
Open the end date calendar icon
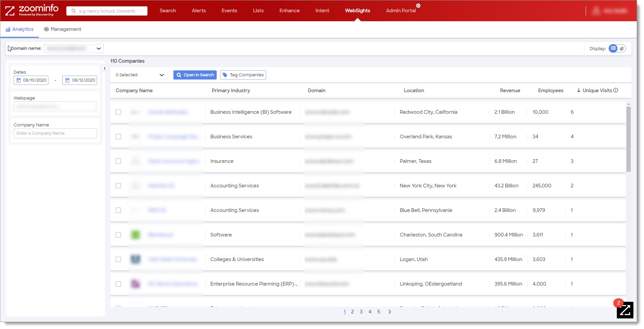click(68, 80)
